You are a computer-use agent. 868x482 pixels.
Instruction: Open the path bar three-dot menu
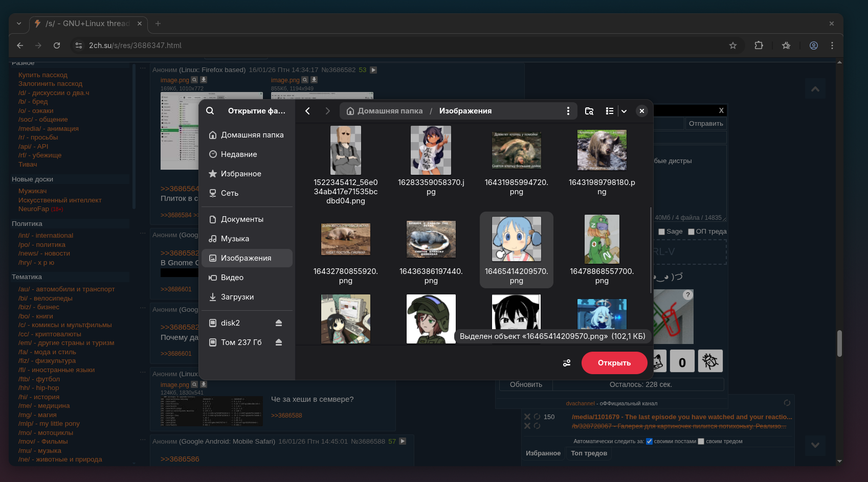tap(568, 111)
